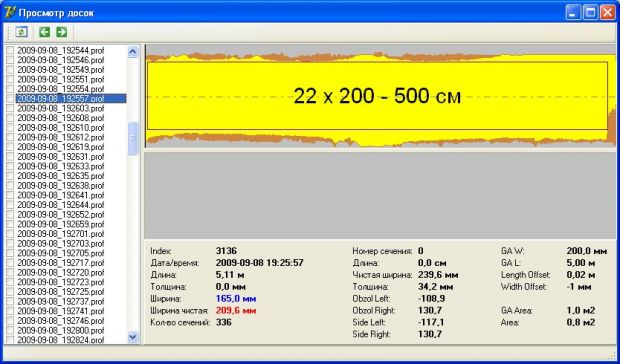This screenshot has height=364, width=620.
Task: Click the GA W value 200,0 мм
Action: tap(587, 251)
